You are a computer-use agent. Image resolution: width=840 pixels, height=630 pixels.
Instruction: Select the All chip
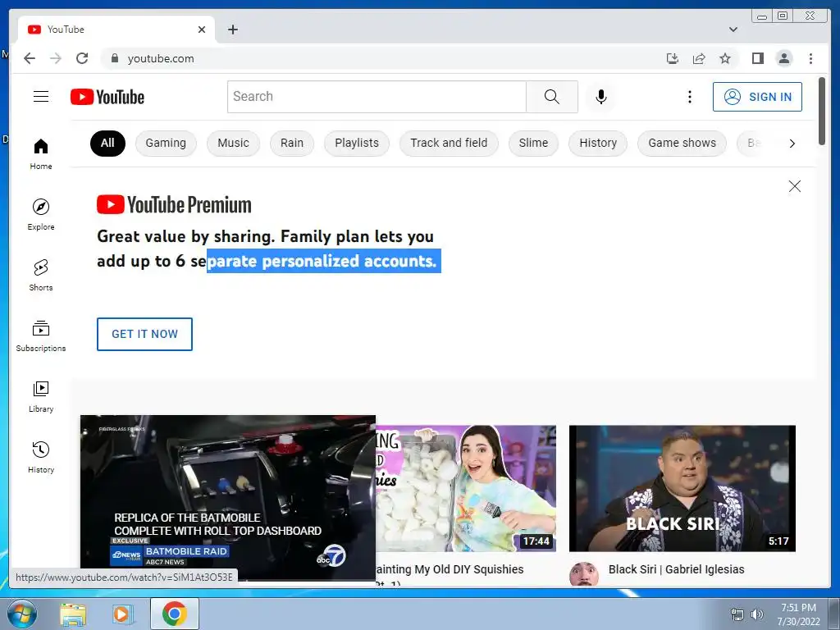tap(107, 143)
